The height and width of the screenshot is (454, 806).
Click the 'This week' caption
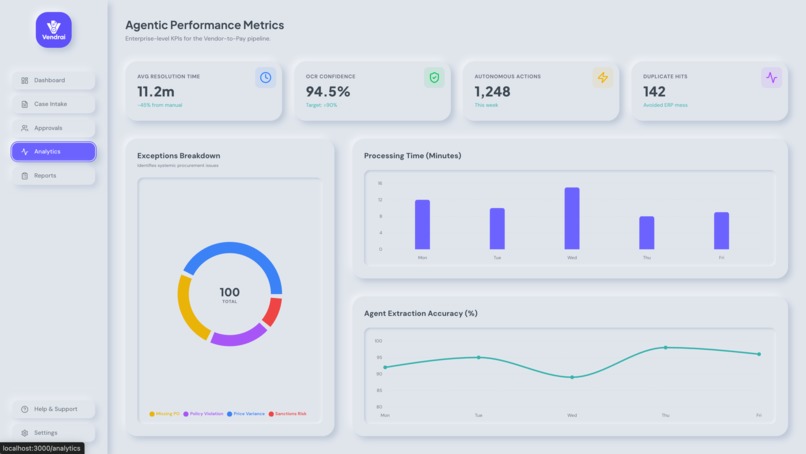tap(486, 105)
